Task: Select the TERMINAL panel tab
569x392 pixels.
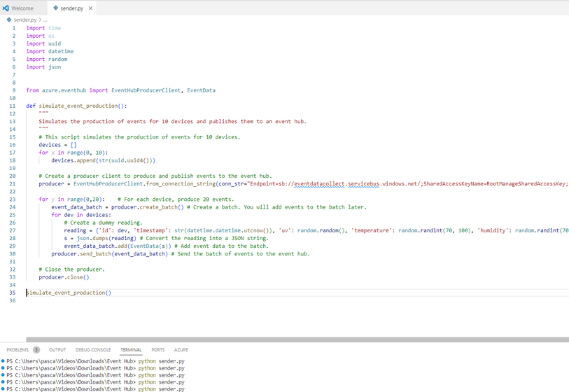Action: click(131, 350)
